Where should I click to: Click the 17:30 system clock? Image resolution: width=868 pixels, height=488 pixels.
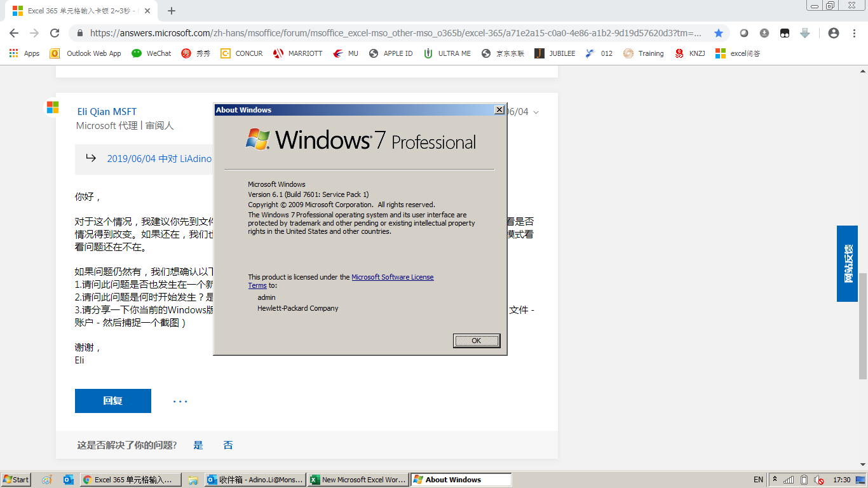click(x=841, y=480)
